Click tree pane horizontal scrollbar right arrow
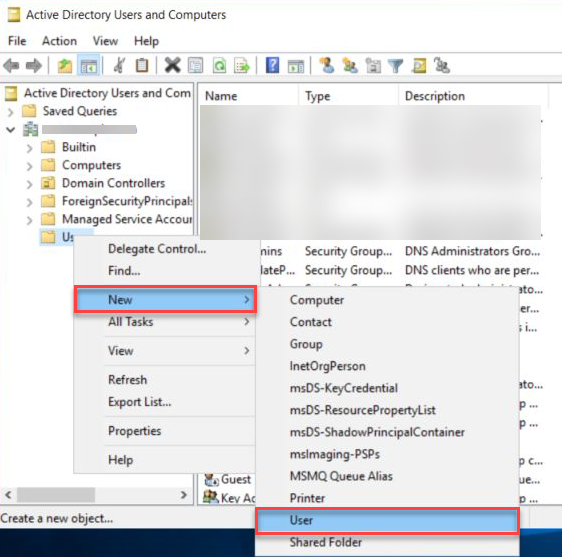This screenshot has height=557, width=562. click(x=184, y=495)
